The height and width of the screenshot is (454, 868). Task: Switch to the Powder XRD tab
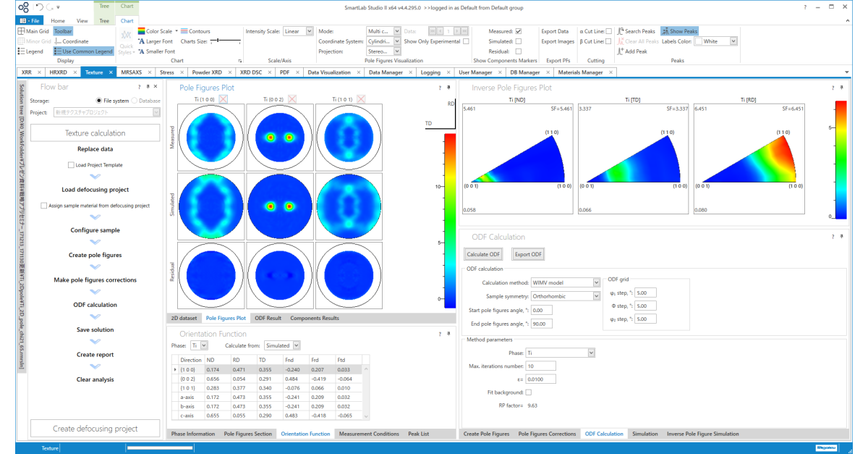click(207, 72)
